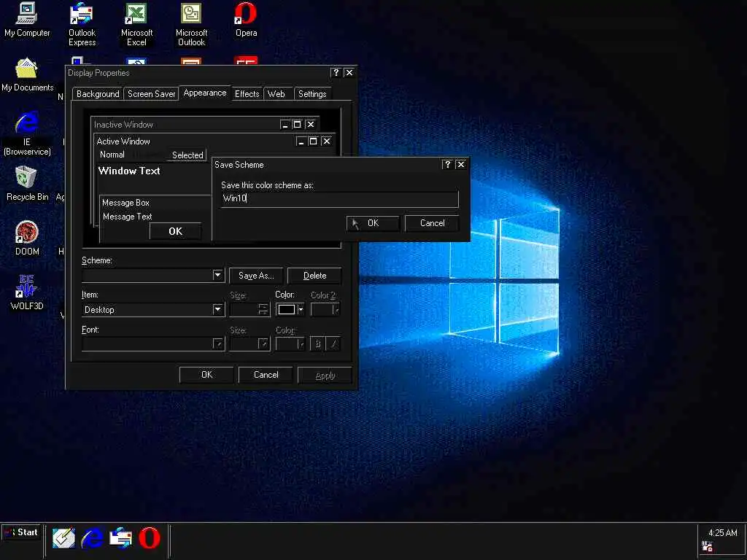
Task: Click the Save As... button
Action: click(x=256, y=275)
